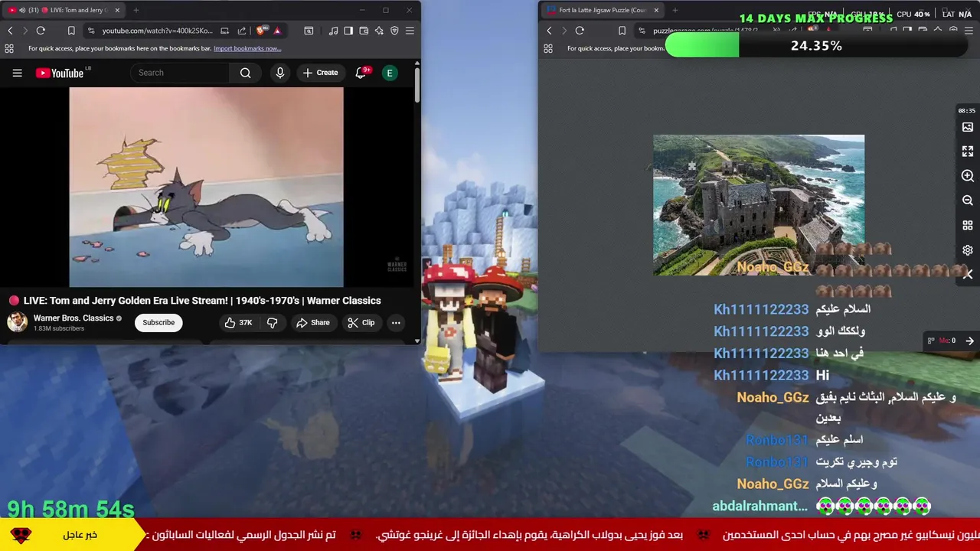The image size is (980, 551).
Task: Click the youtube.com address bar
Action: (x=157, y=31)
